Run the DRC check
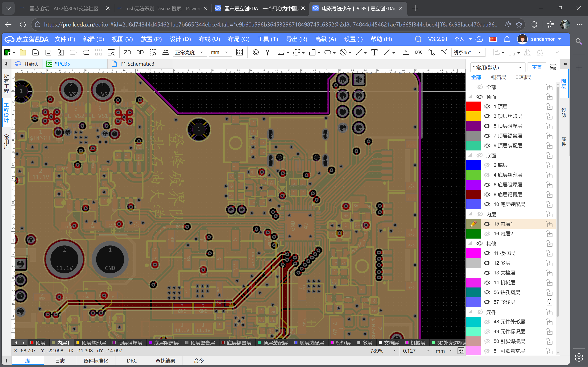This screenshot has height=367, width=588. pos(418,52)
